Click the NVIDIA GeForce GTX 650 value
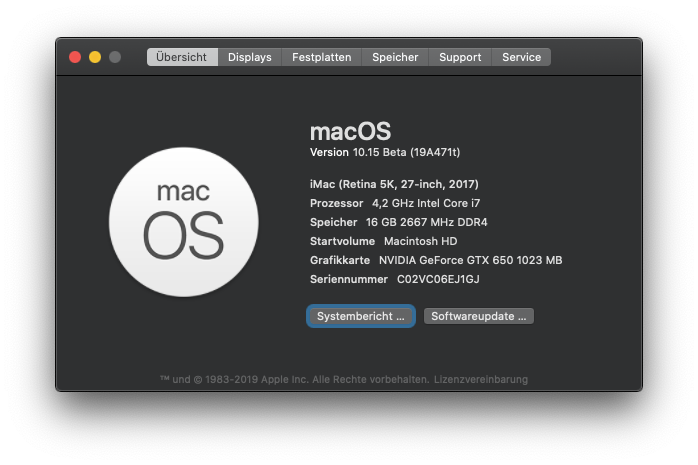This screenshot has height=465, width=698. pos(470,260)
